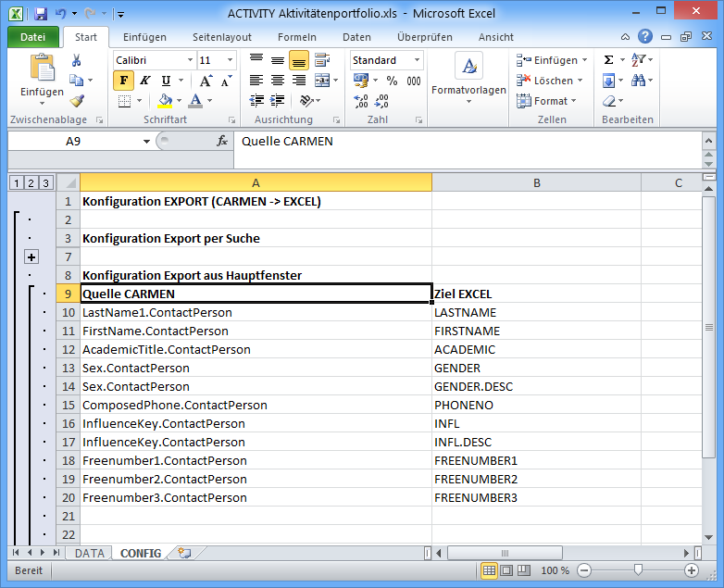
Task: Expand the collapsed group with plus button
Action: (x=31, y=256)
